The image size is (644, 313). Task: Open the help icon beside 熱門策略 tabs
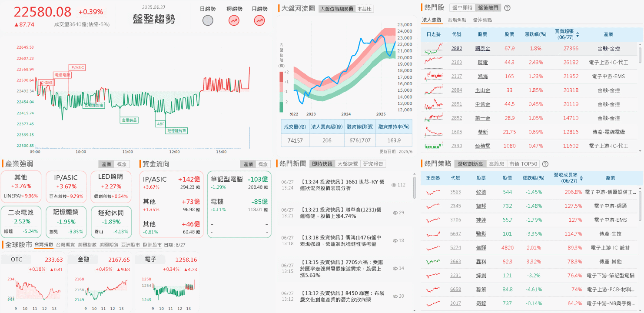[545, 164]
